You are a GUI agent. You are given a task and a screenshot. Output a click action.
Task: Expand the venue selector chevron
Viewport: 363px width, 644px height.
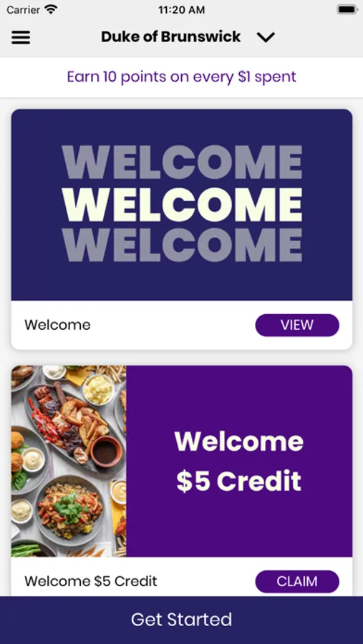pos(266,37)
